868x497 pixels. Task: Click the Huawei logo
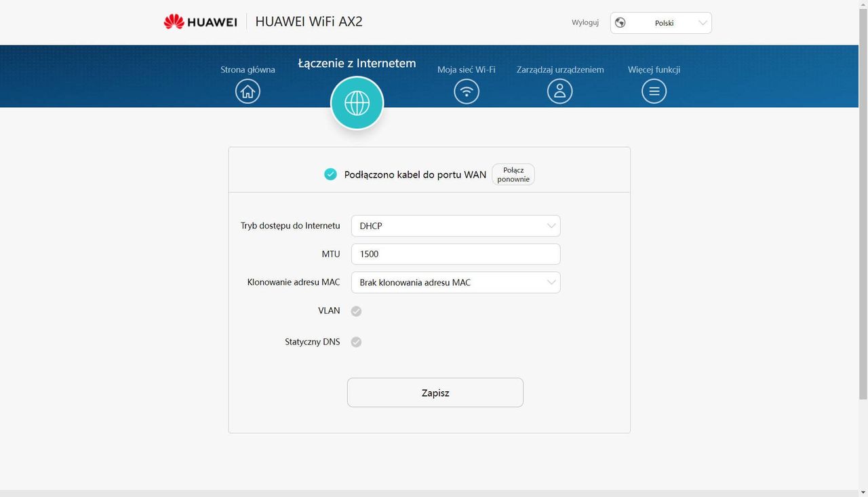pos(200,22)
